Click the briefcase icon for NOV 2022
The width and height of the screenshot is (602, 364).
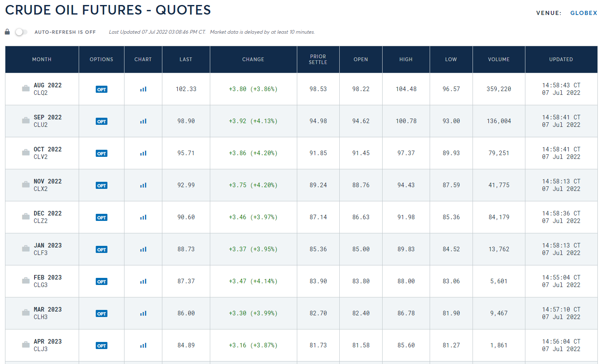(x=26, y=184)
